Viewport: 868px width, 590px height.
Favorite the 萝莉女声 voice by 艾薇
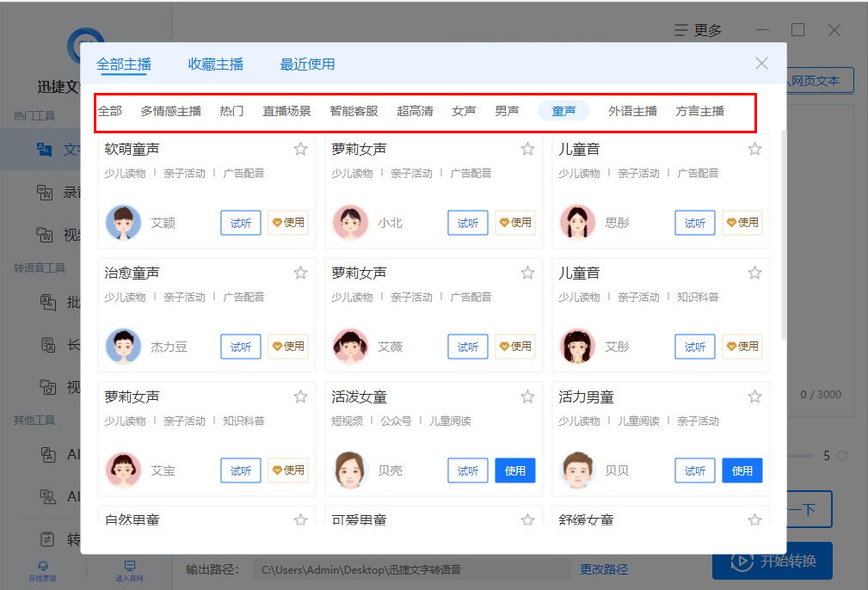click(x=527, y=273)
